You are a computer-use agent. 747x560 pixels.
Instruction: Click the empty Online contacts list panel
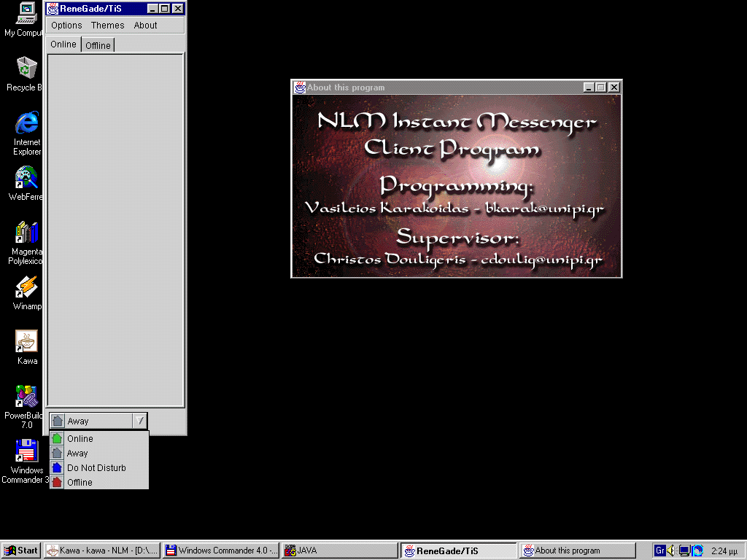tap(115, 230)
